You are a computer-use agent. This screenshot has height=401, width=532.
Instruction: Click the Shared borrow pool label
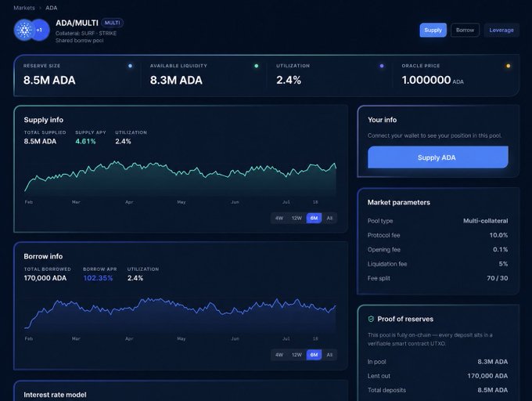pos(79,41)
